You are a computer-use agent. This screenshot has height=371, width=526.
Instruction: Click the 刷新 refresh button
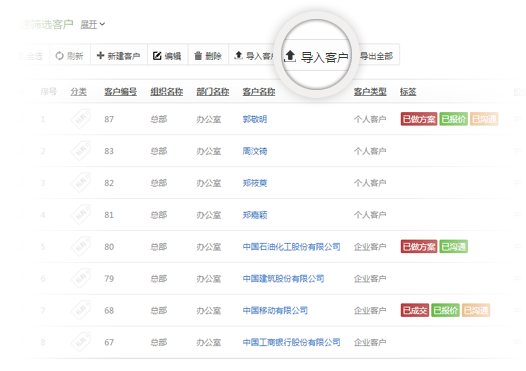pyautogui.click(x=70, y=56)
